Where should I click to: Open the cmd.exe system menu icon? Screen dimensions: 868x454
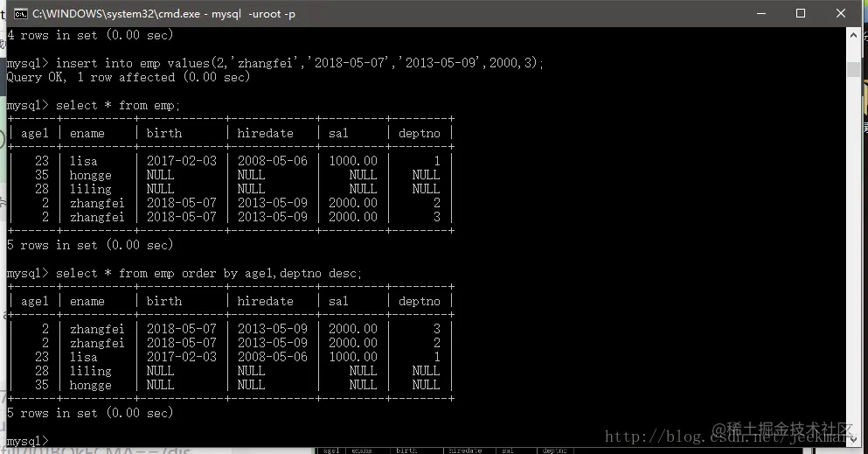[20, 14]
